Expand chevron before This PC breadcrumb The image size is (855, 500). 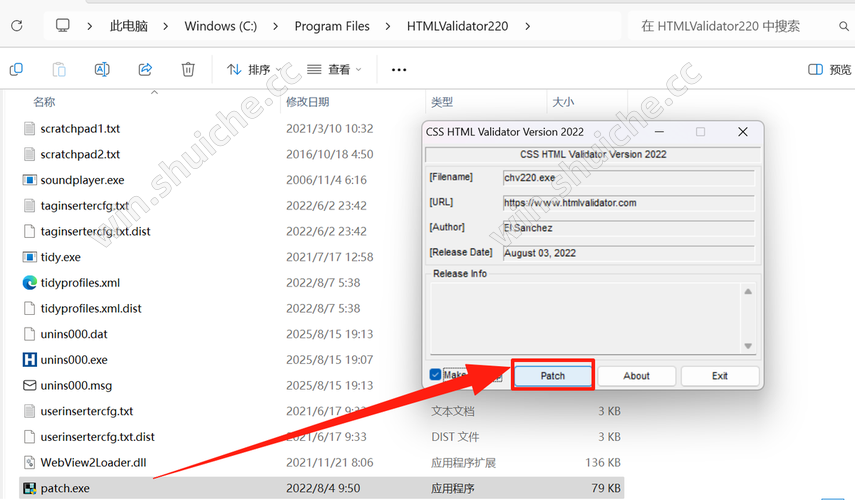[89, 26]
